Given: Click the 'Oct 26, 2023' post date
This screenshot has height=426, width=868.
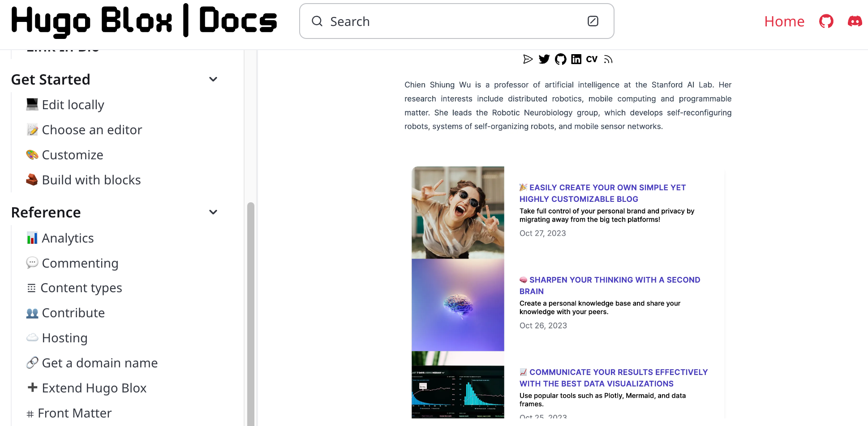Looking at the screenshot, I should pyautogui.click(x=543, y=325).
